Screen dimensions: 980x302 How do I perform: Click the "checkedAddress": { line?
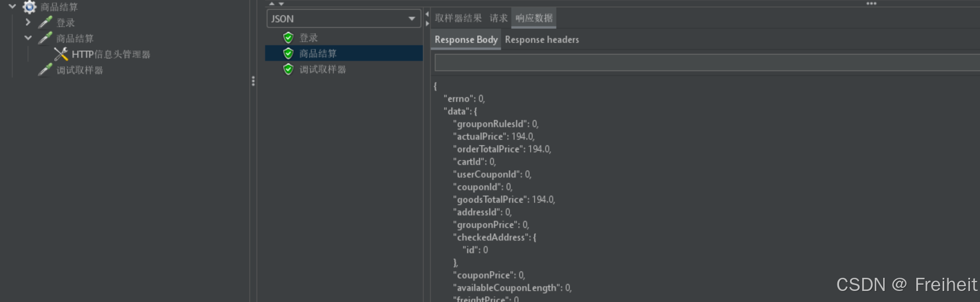click(494, 237)
